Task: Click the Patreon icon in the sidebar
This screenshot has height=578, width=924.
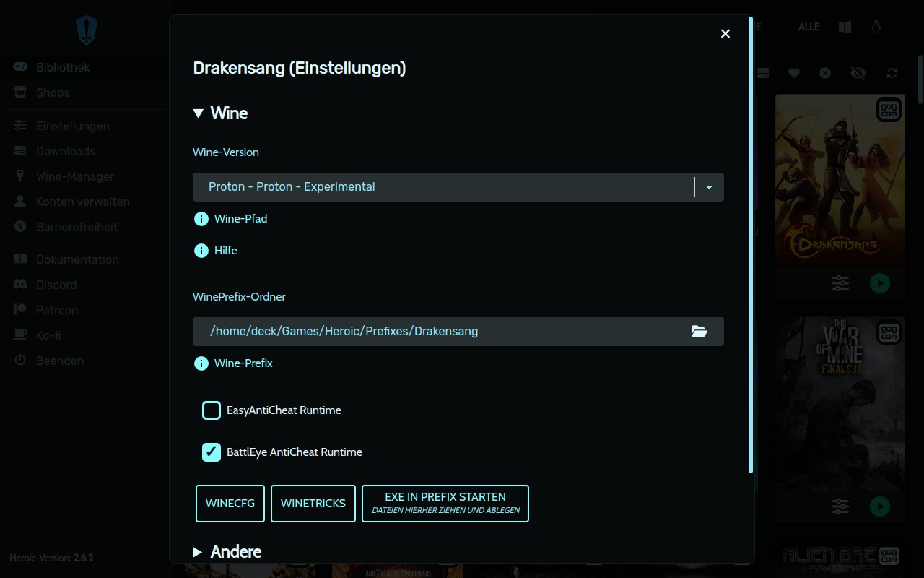Action: 21,310
